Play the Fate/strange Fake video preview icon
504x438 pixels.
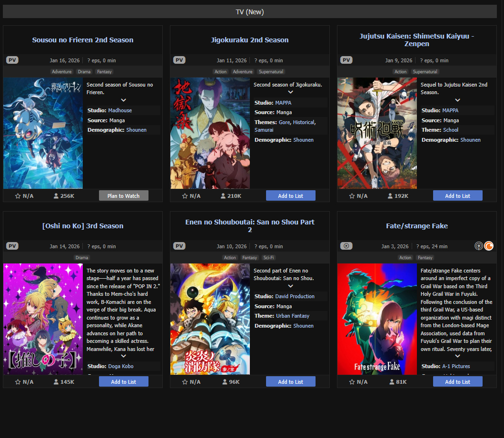click(x=346, y=246)
